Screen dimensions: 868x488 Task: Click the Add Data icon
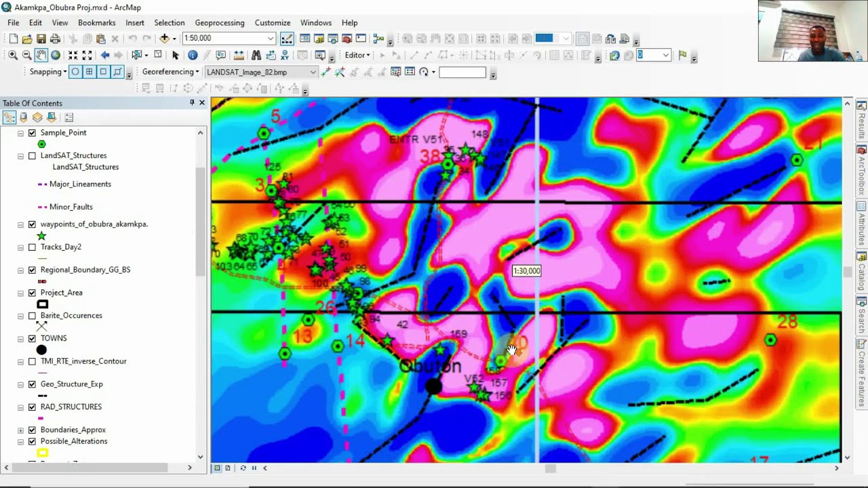(x=164, y=39)
